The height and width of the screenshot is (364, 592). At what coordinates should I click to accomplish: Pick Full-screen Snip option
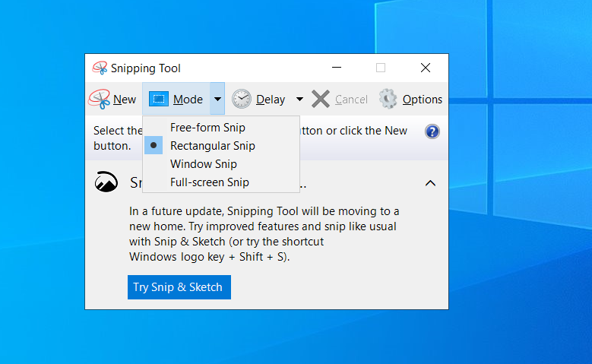pos(221,182)
